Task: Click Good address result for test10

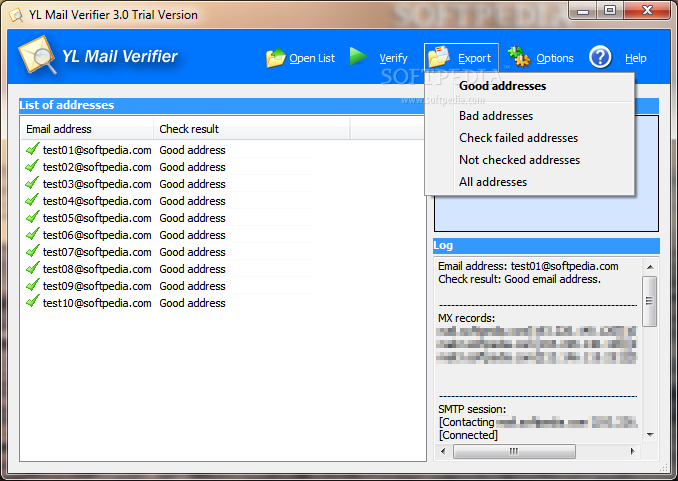Action: tap(192, 303)
